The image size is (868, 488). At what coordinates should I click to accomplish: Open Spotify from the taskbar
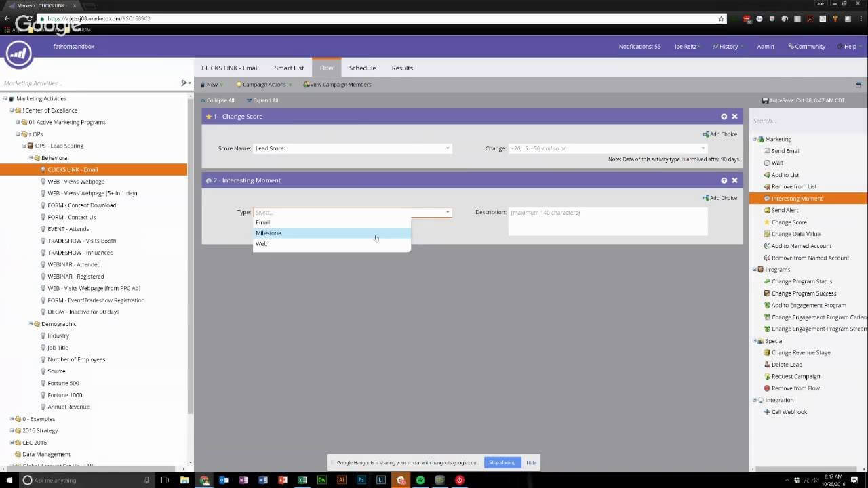coord(420,480)
